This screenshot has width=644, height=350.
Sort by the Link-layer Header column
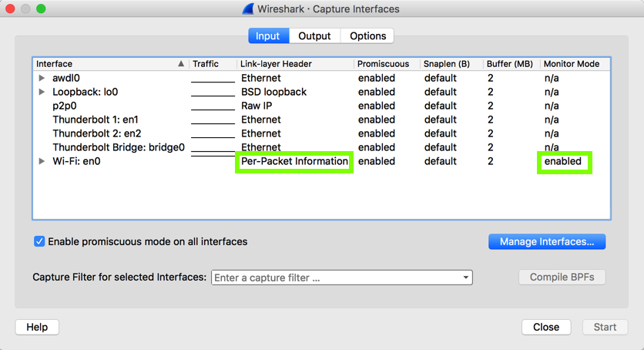[x=275, y=64]
